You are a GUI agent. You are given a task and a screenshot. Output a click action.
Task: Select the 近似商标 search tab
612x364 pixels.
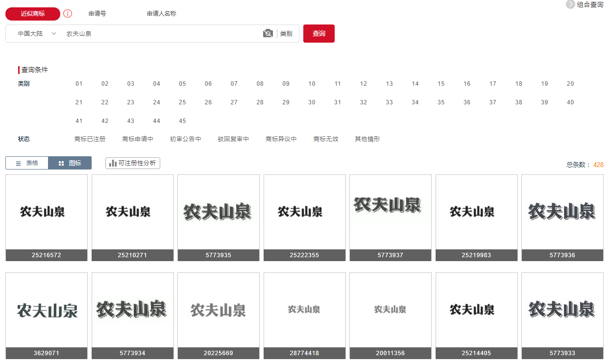coord(33,14)
